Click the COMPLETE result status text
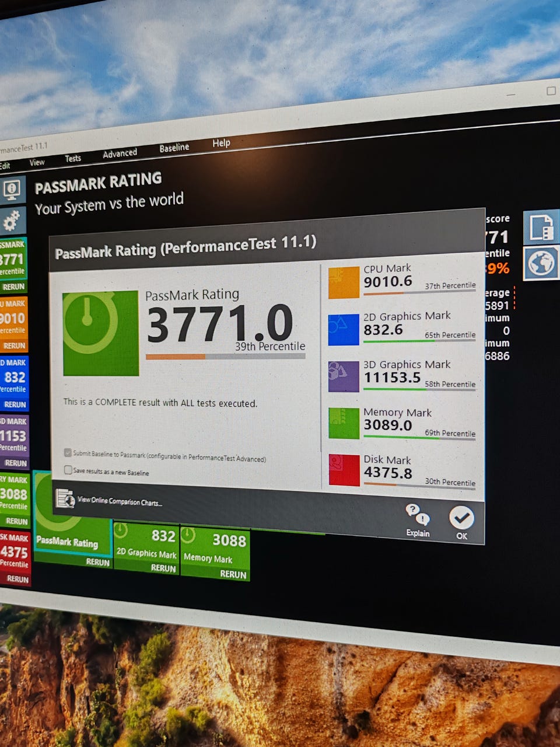The width and height of the screenshot is (560, 747). pos(160,403)
